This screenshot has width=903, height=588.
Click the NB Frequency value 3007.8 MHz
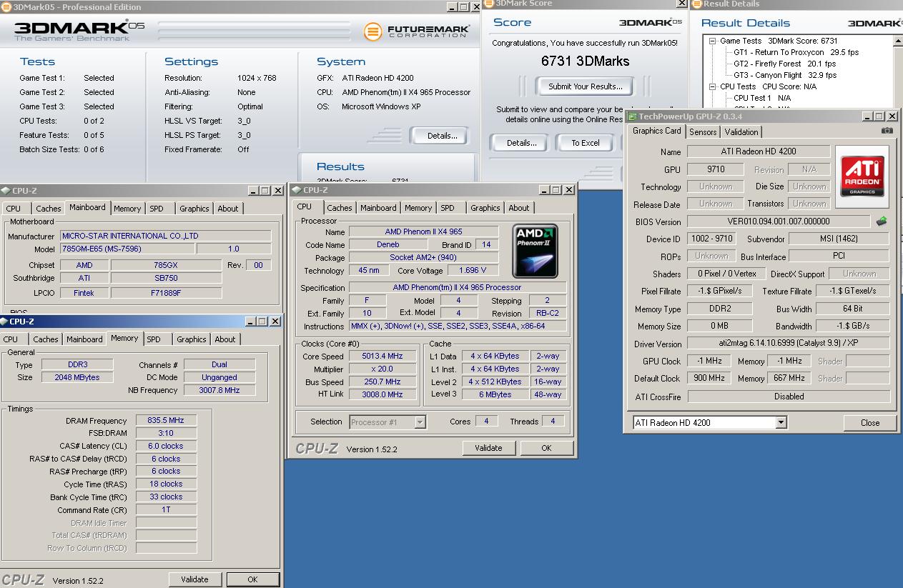click(219, 390)
